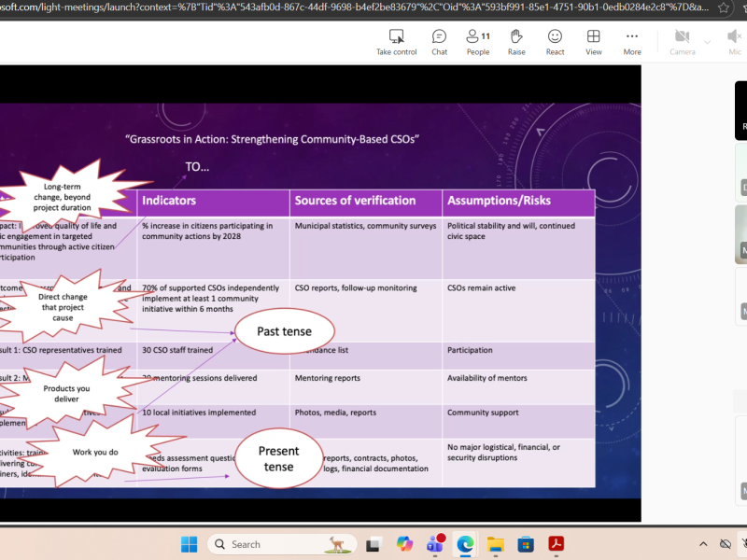747x560 pixels.
Task: Open File Explorer from the taskbar
Action: (495, 544)
